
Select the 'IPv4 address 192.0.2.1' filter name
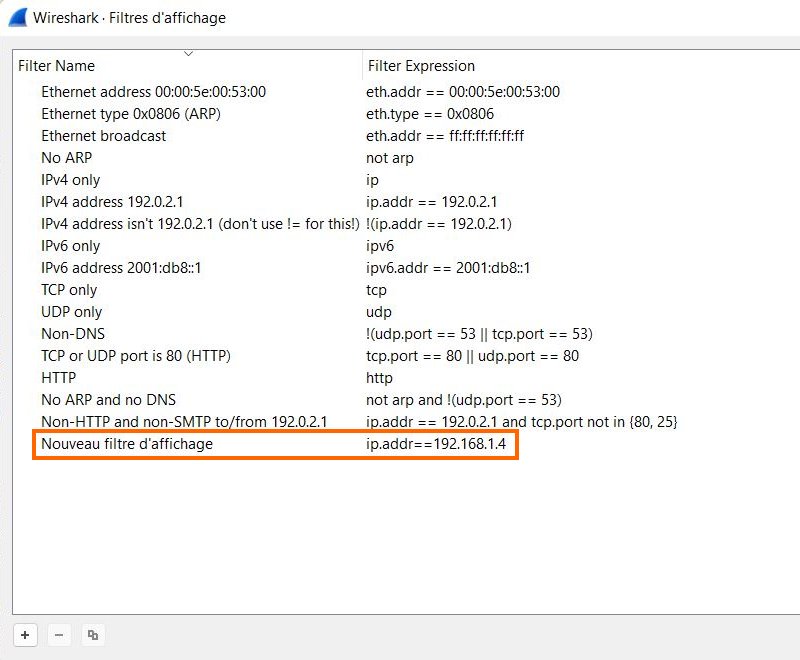pyautogui.click(x=112, y=201)
